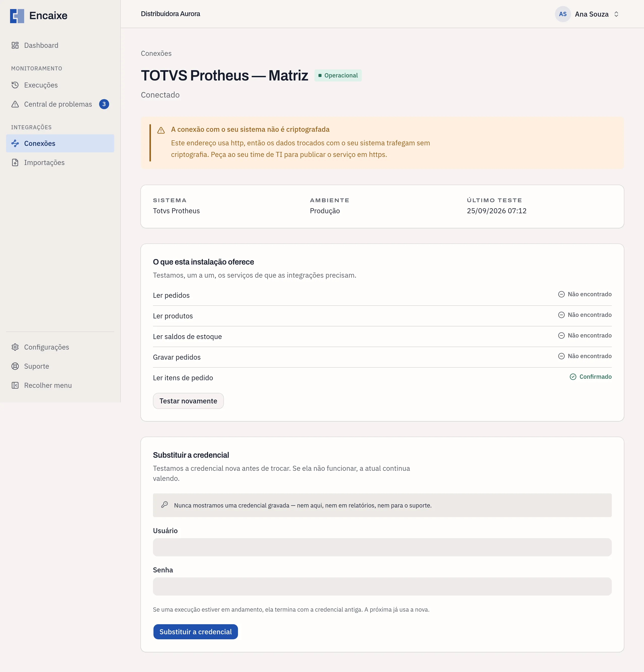This screenshot has width=644, height=672.
Task: Click the Confirmado check icon for Ler itens de pedido
Action: click(573, 377)
